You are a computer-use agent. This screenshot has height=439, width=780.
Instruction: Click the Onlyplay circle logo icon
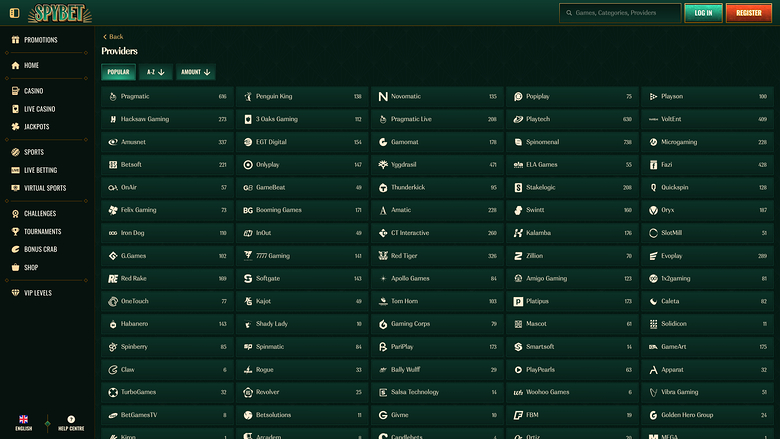pos(248,165)
